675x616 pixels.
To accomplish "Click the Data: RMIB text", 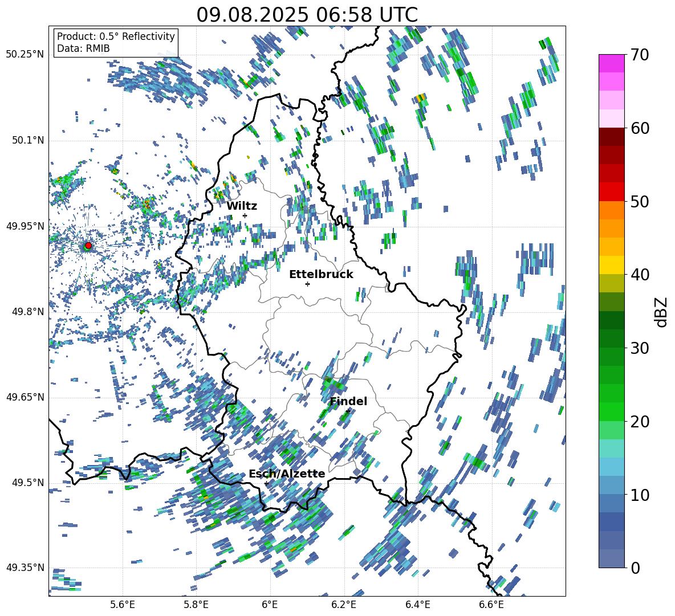I will click(83, 48).
